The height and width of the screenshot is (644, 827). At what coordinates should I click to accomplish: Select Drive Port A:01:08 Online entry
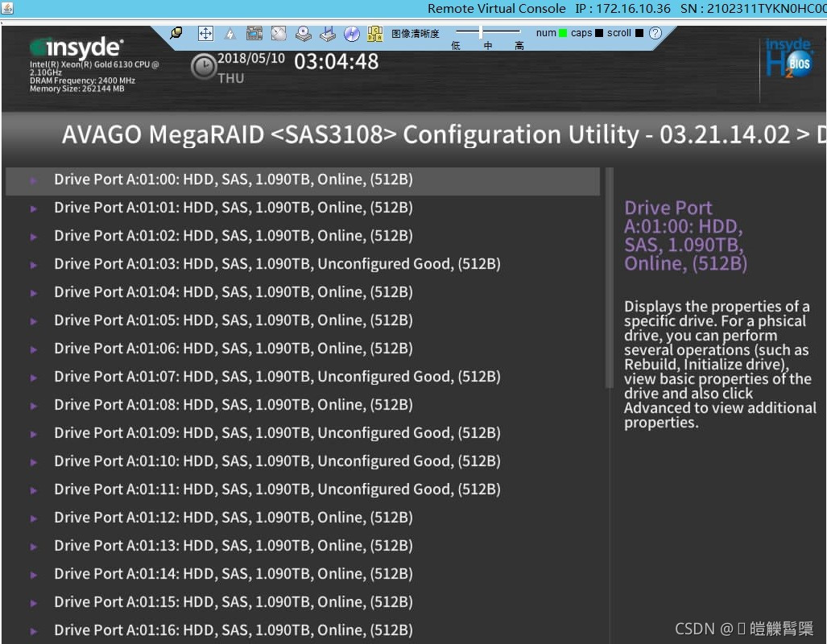click(x=233, y=405)
